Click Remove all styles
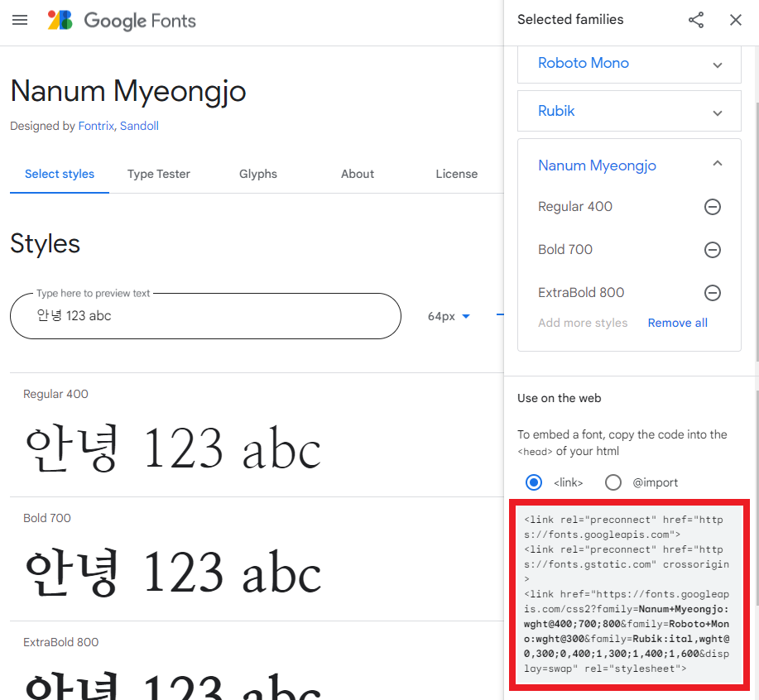 [x=677, y=323]
